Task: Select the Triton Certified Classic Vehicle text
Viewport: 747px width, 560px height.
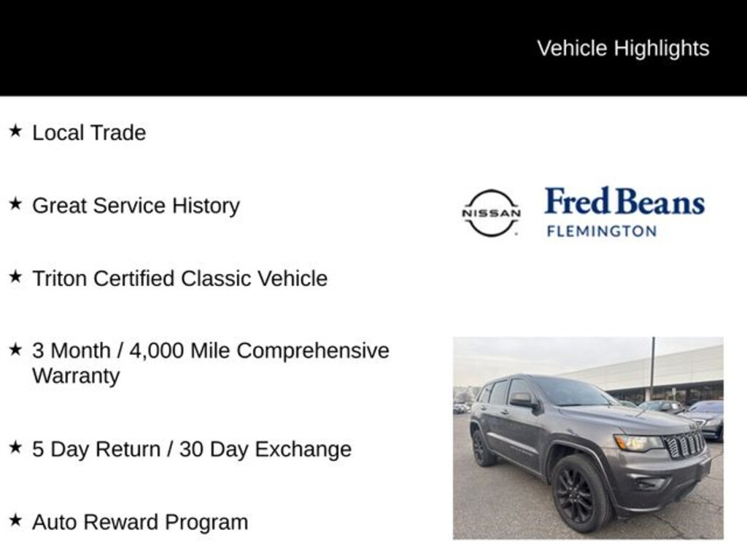Action: point(179,279)
